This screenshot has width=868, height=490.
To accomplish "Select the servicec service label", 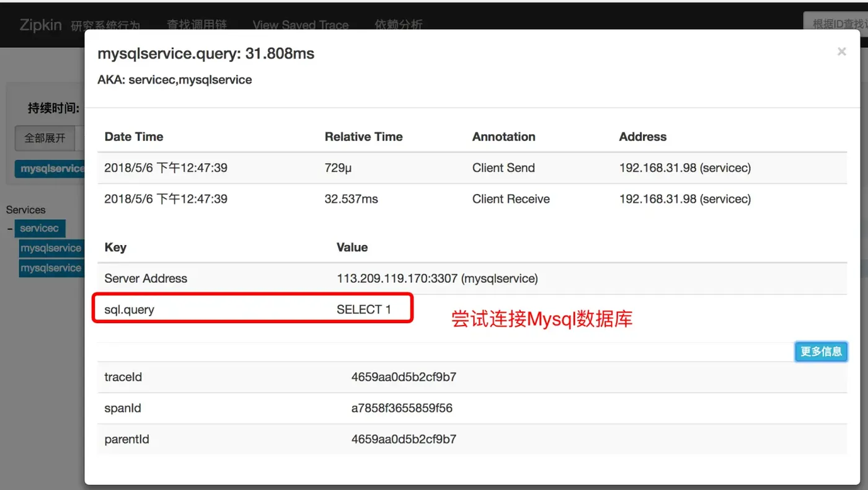I will click(40, 228).
